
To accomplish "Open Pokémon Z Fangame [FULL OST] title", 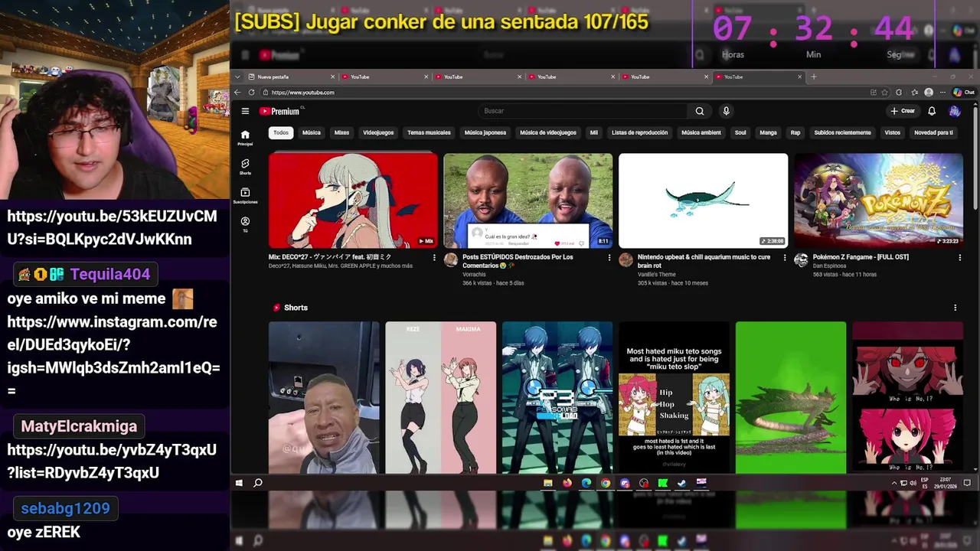I will [861, 257].
